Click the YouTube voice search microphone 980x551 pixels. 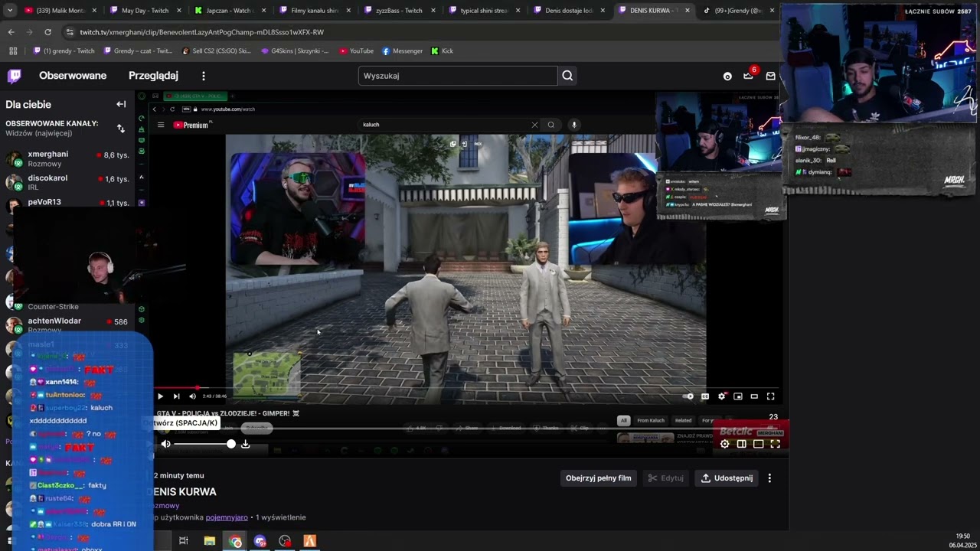[x=573, y=125]
